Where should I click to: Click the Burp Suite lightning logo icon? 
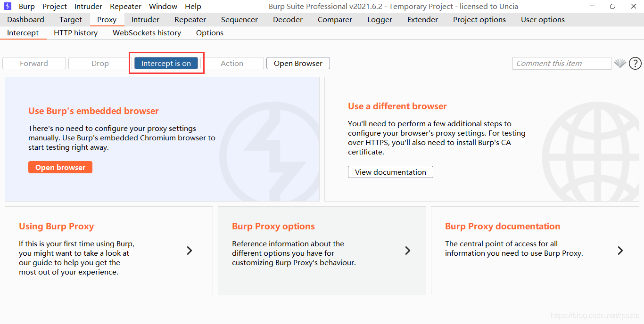click(x=7, y=6)
